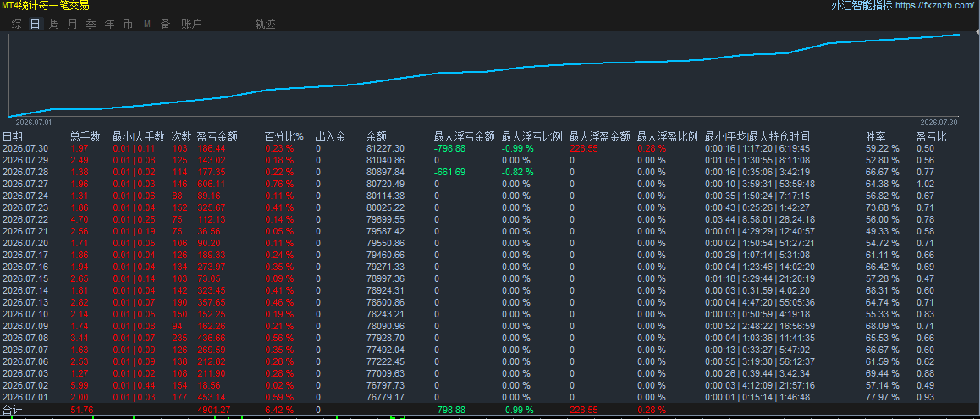The width and height of the screenshot is (980, 419).
Task: Click the 胜率 column header
Action: [x=876, y=136]
